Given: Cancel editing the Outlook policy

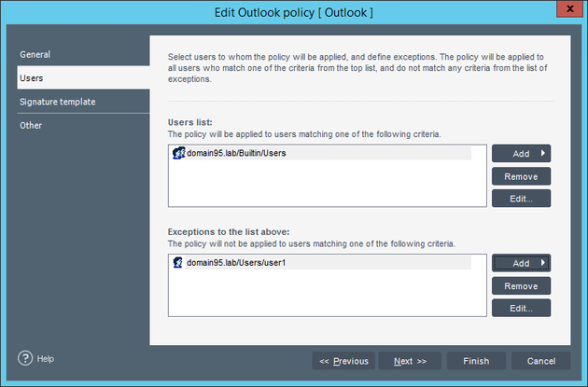Looking at the screenshot, I should pyautogui.click(x=540, y=361).
